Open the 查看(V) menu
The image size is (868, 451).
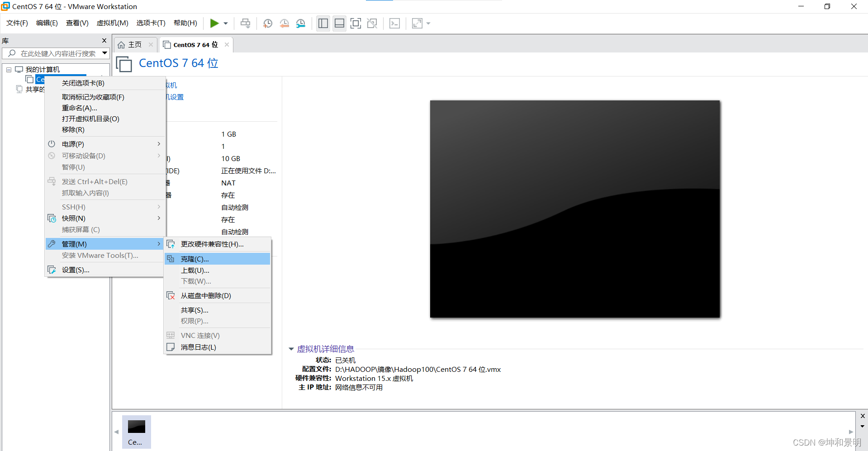coord(77,23)
